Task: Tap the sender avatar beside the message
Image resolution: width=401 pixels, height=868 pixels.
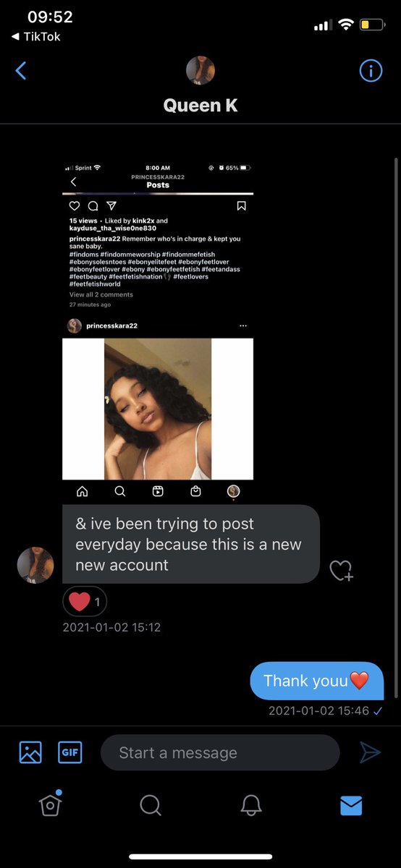Action: click(x=35, y=565)
